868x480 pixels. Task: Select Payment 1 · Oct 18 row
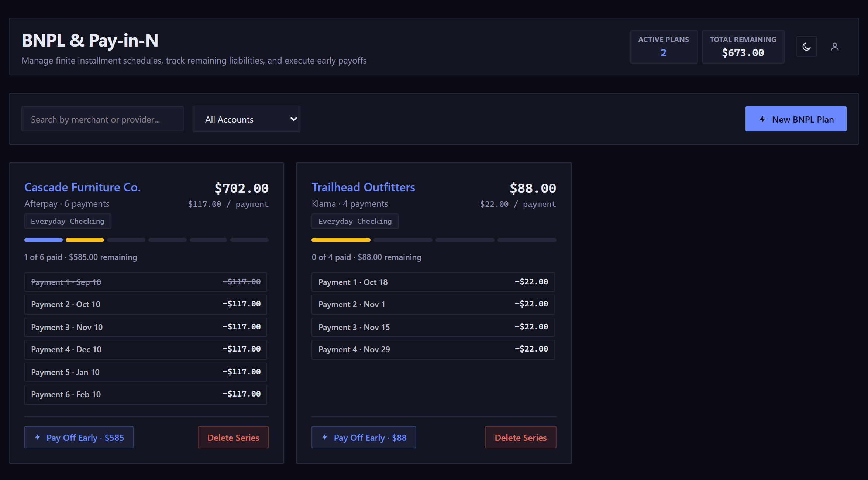click(433, 282)
